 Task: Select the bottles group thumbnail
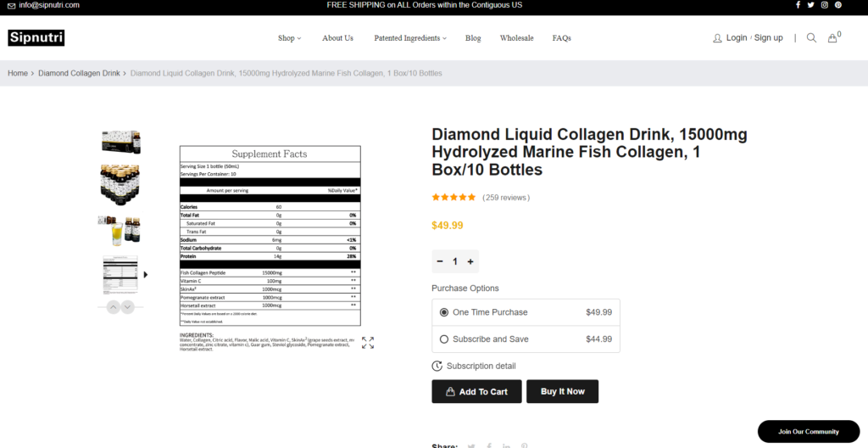point(120,184)
